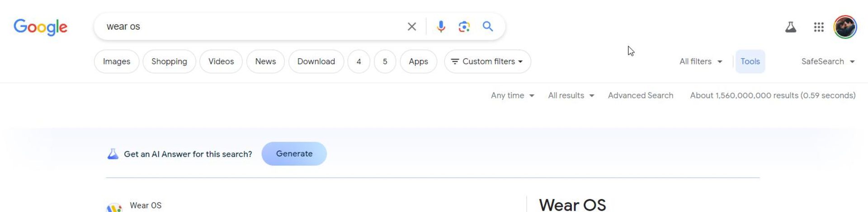Switch to the Images tab
The image size is (868, 212).
[117, 61]
